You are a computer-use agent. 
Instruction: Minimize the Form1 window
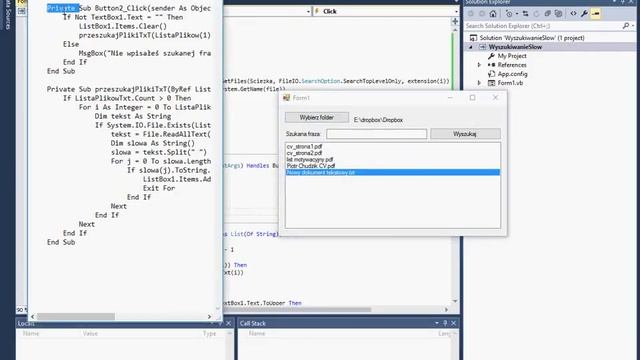pos(450,98)
